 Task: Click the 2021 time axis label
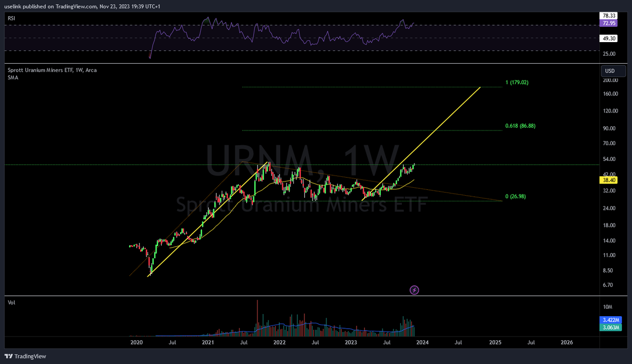pyautogui.click(x=208, y=342)
